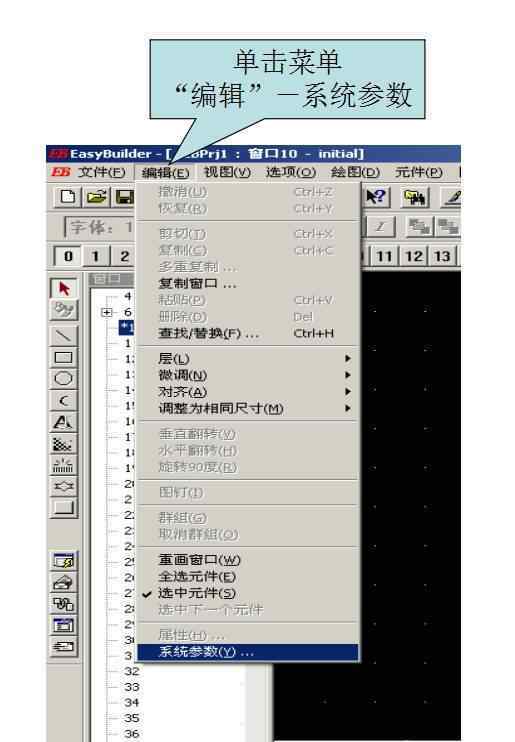Viewport: 515px width, 742px height.
Task: Select window 34 in the tree list
Action: tap(132, 703)
